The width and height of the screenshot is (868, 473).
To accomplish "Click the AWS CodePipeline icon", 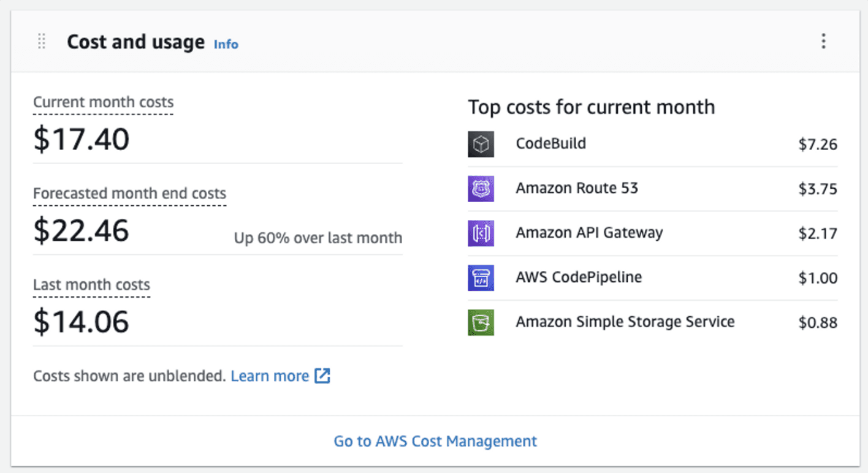I will pyautogui.click(x=481, y=278).
